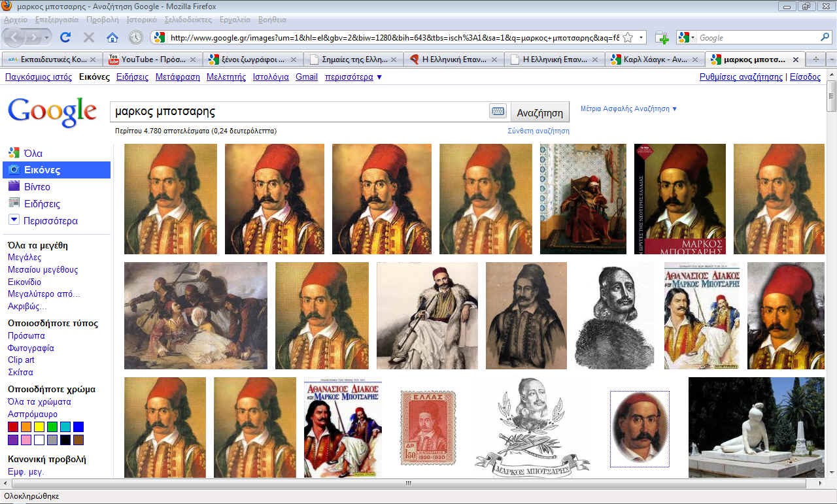Viewport: 837px width, 504px height.
Task: Open the Ιστορικό menu
Action: coord(142,20)
